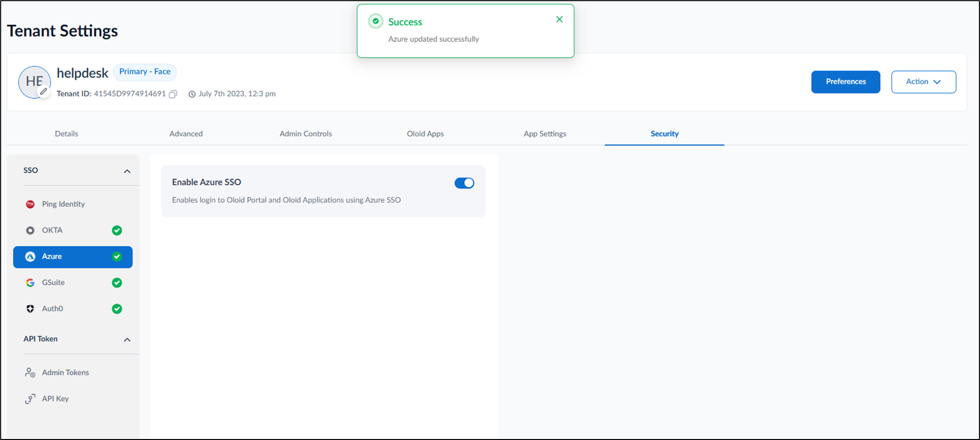Select GSuite in the SSO list
This screenshot has width=980, height=440.
click(73, 283)
